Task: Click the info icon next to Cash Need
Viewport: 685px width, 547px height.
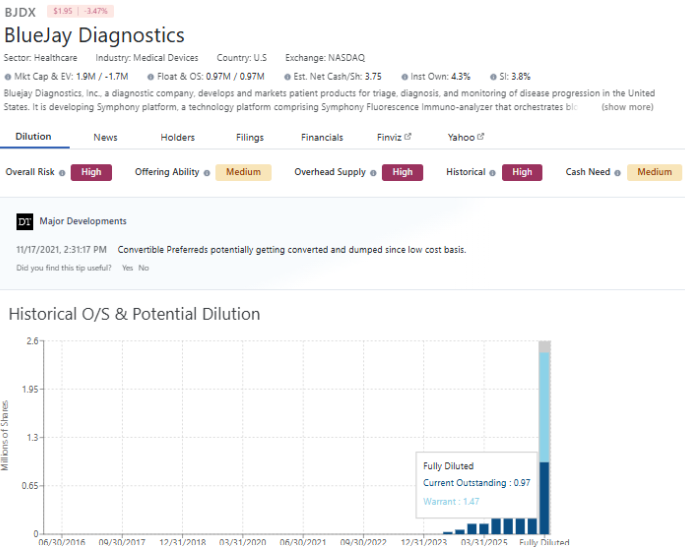Action: [x=617, y=173]
